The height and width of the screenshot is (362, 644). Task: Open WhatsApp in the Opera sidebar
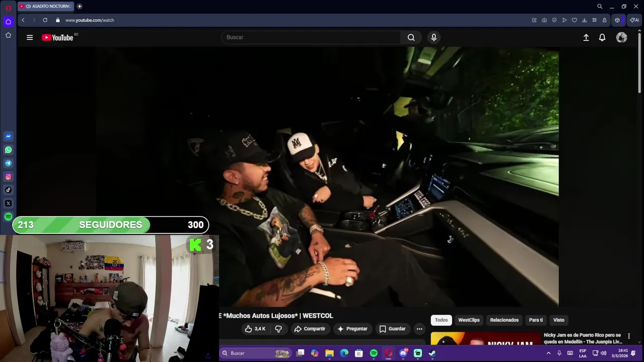click(x=8, y=150)
